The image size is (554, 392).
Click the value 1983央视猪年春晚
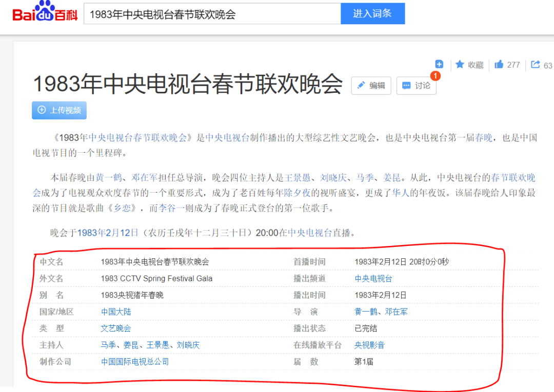(132, 295)
